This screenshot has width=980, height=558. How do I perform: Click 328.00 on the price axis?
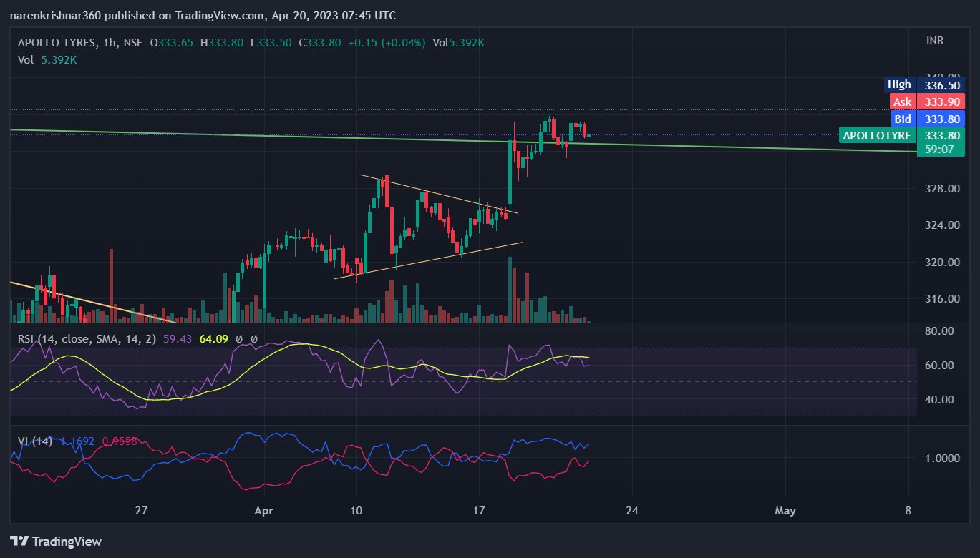coord(943,189)
